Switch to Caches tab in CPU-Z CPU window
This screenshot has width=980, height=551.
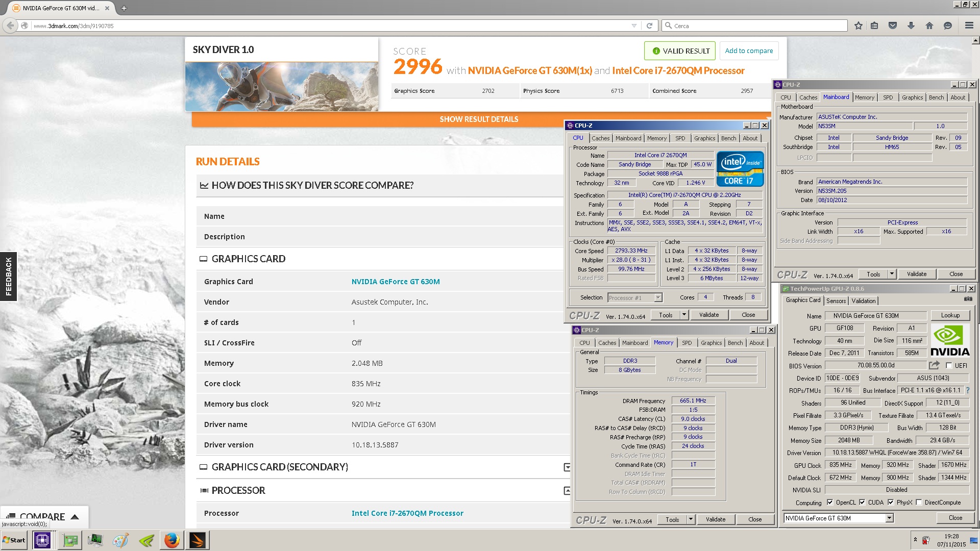(x=601, y=138)
